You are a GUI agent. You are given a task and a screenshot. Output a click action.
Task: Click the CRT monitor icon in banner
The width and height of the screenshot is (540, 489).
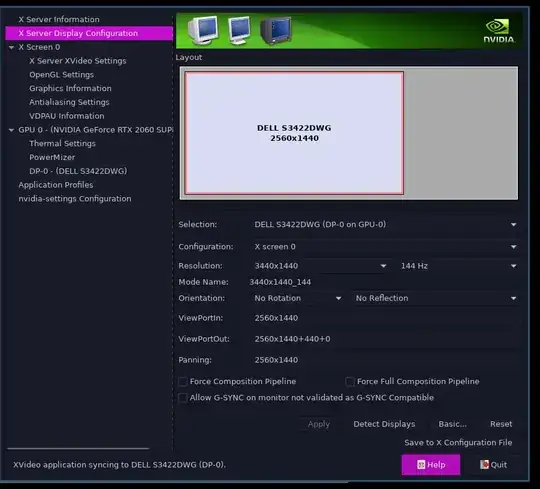pos(203,30)
